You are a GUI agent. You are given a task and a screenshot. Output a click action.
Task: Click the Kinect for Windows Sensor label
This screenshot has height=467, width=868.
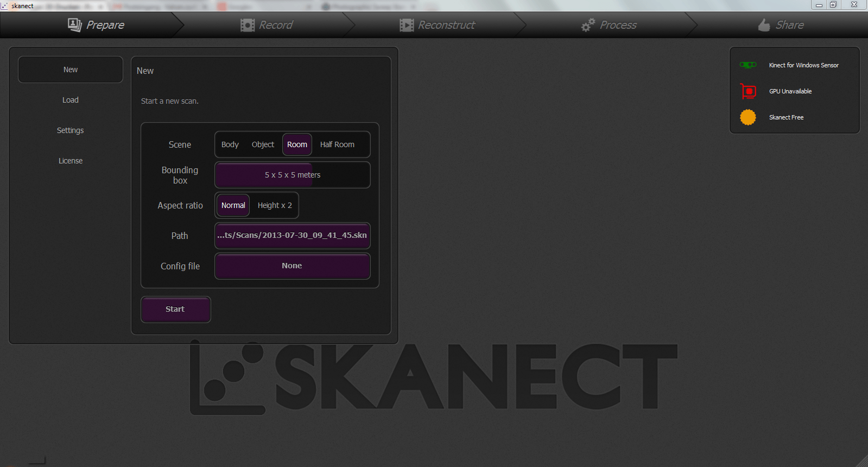pos(803,65)
